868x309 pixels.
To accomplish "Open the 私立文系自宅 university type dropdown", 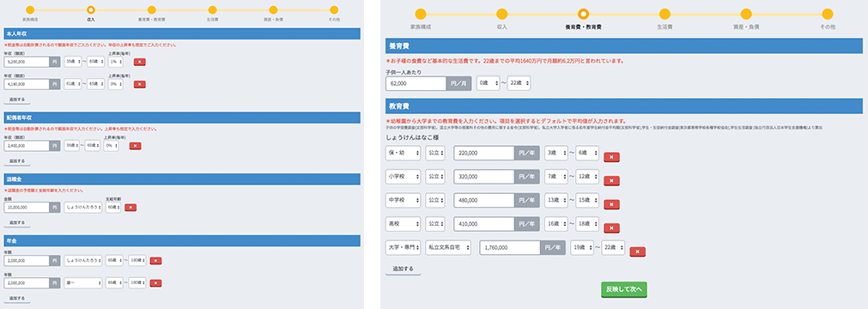I will click(448, 247).
